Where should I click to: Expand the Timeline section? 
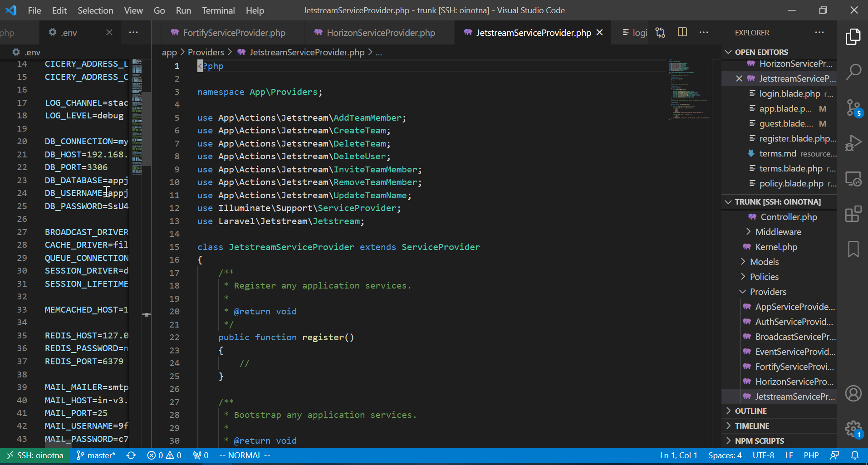(779, 426)
